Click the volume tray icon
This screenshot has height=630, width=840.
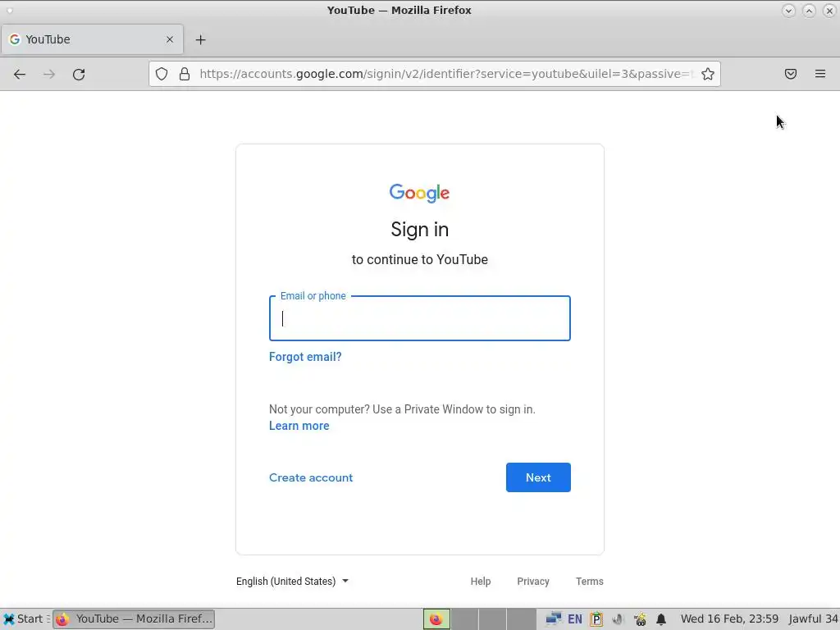point(618,619)
